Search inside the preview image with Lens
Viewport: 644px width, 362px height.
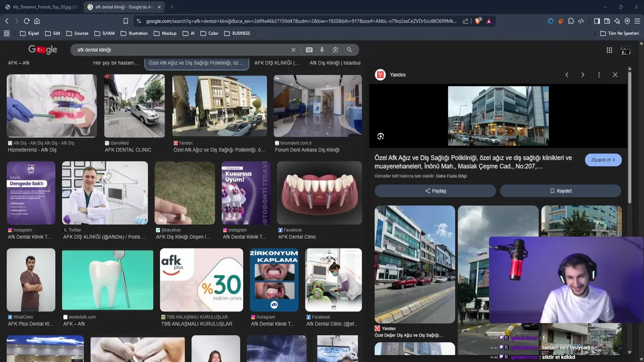[381, 136]
